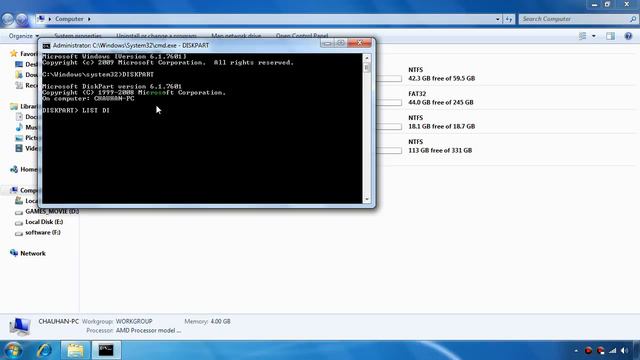Toggle the preview pane icon

coord(610,36)
